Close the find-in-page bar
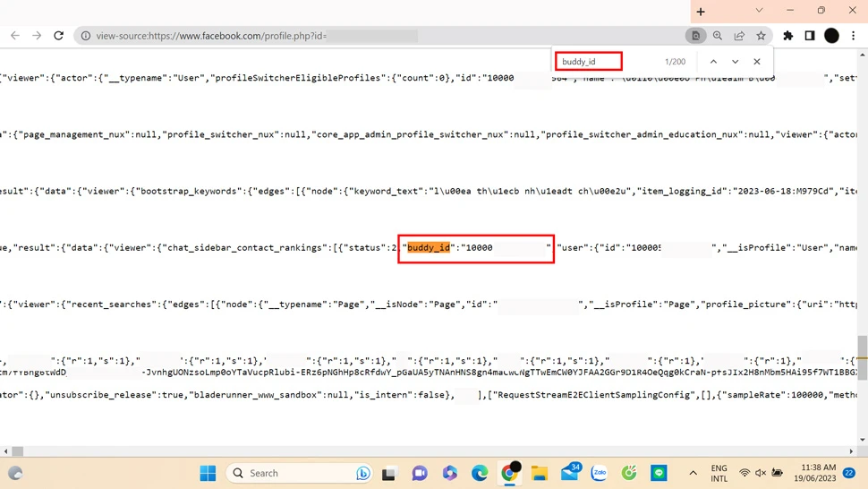This screenshot has height=489, width=868. click(757, 62)
